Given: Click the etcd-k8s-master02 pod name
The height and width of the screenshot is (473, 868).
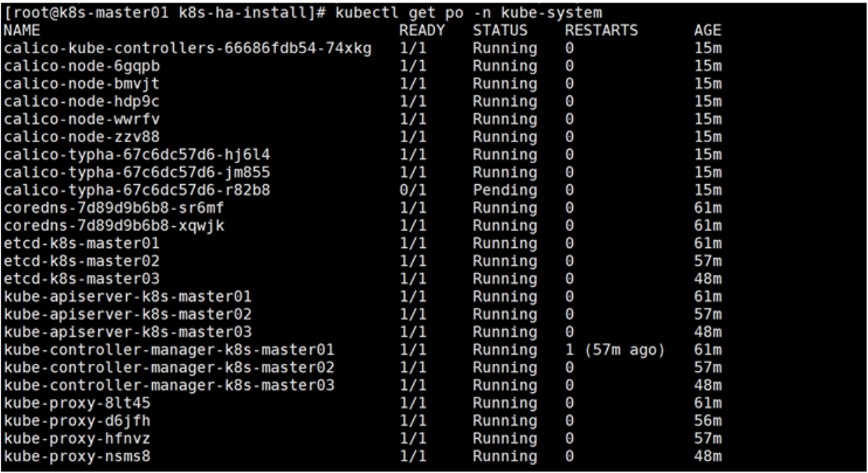Looking at the screenshot, I should click(x=81, y=261).
